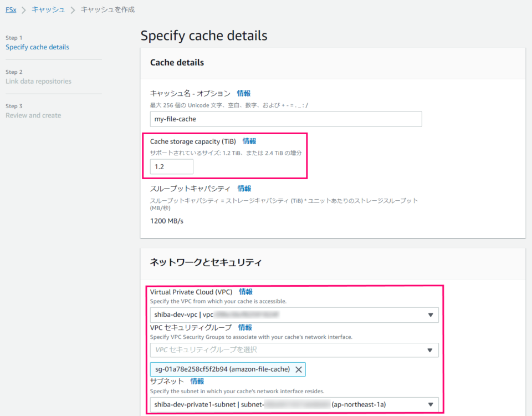The width and height of the screenshot is (532, 416).
Task: Select Step 2 Link data repositories
Action: [38, 81]
